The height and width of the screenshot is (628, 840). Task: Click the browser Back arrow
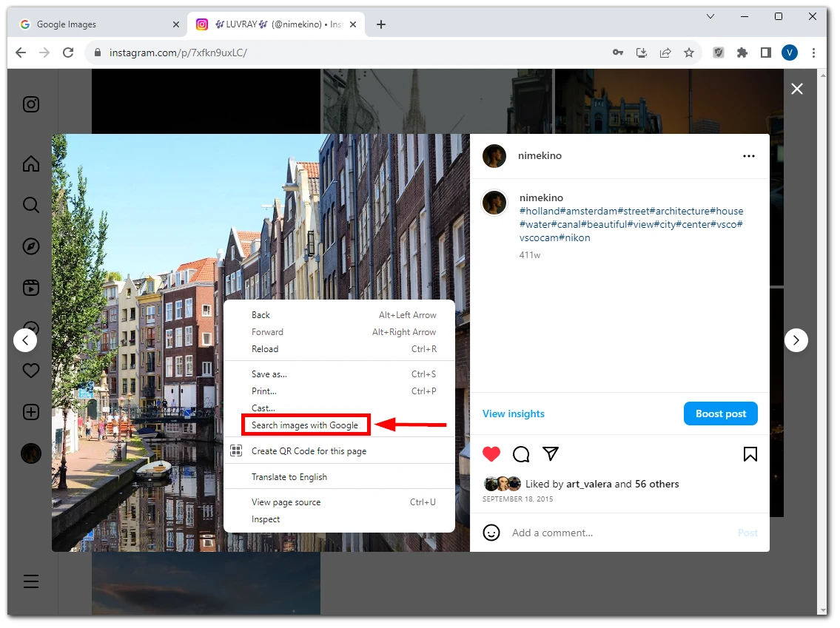tap(21, 53)
